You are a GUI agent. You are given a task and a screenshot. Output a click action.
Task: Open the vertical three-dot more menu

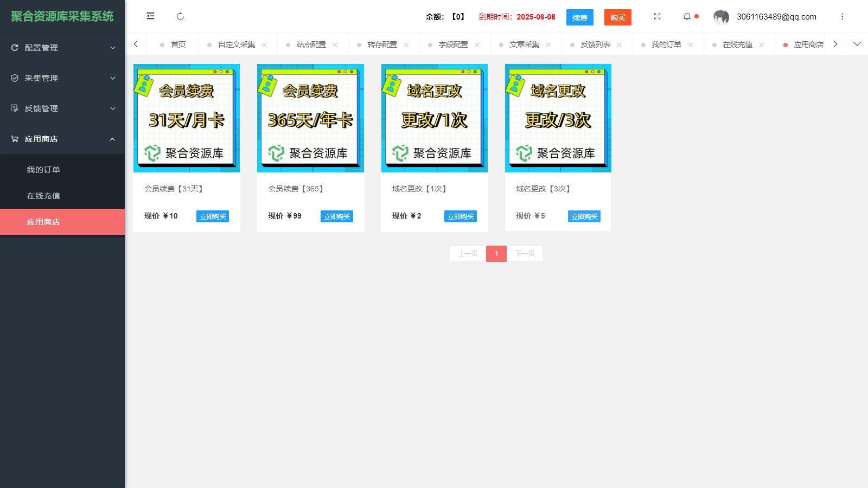(x=842, y=16)
